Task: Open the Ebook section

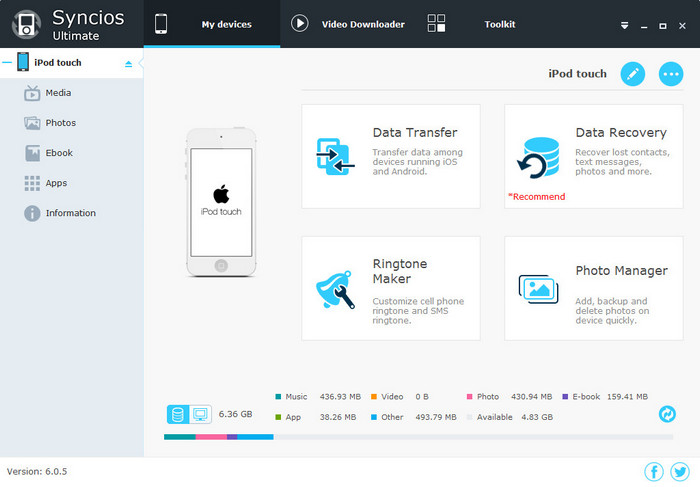Action: coord(59,153)
